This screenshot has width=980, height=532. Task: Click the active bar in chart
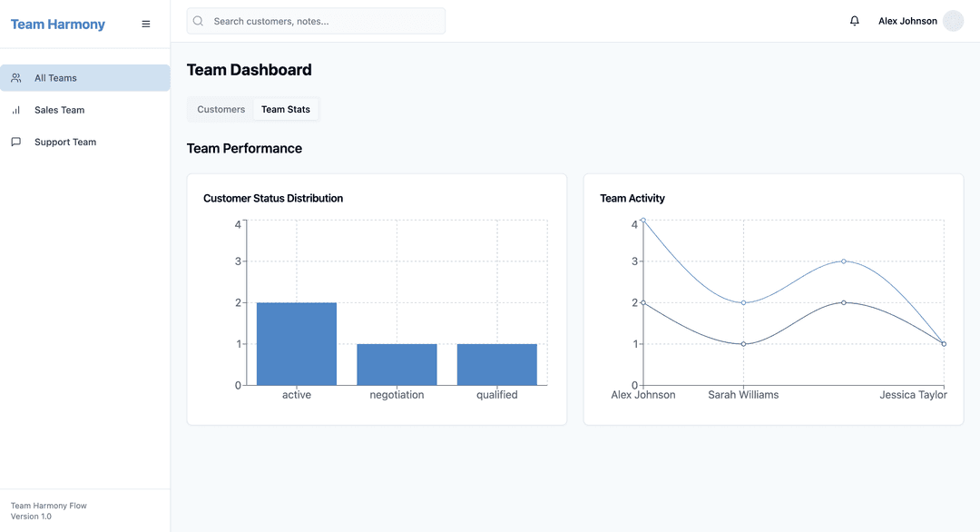point(297,344)
